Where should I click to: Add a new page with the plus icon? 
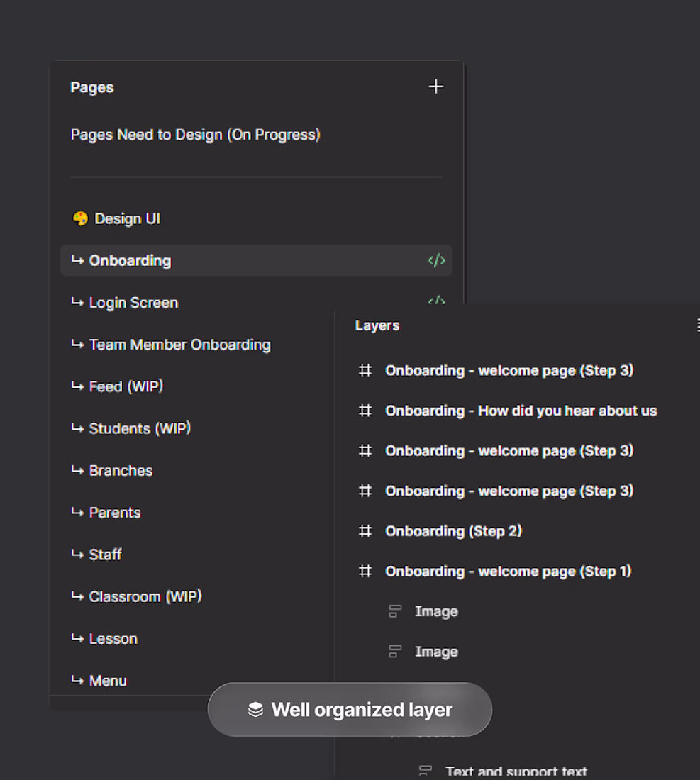click(x=435, y=87)
